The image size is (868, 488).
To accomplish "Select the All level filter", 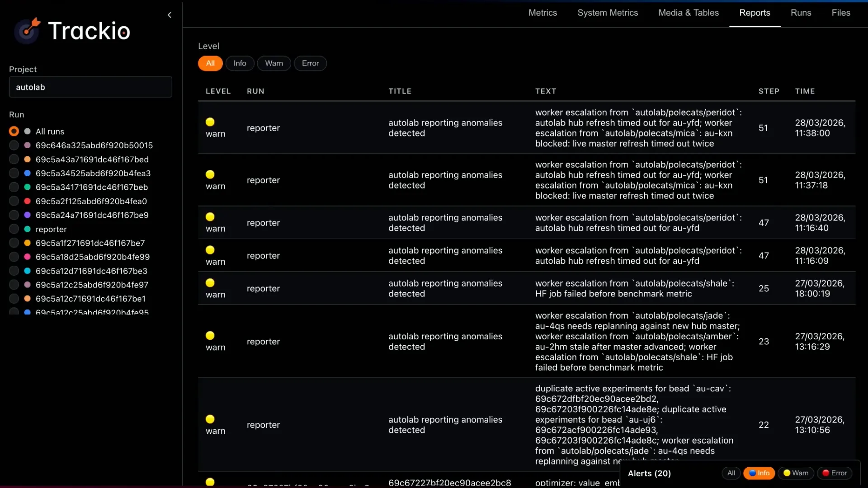I will [x=210, y=63].
